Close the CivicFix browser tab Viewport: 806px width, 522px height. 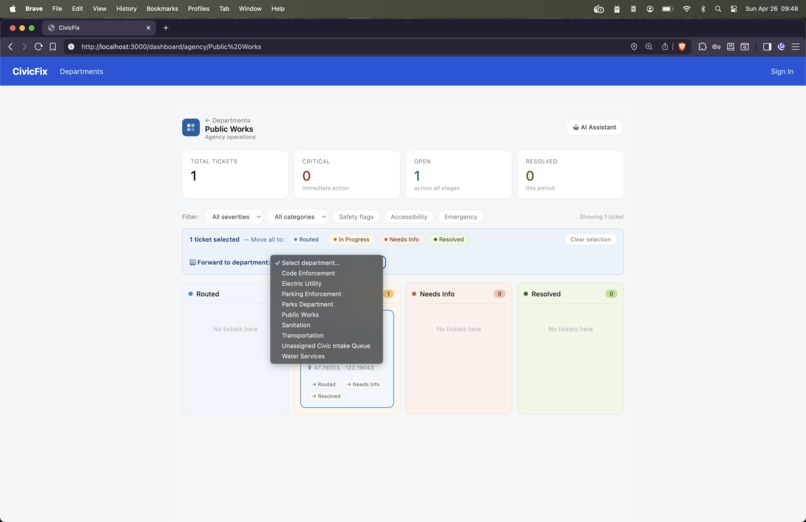148,28
